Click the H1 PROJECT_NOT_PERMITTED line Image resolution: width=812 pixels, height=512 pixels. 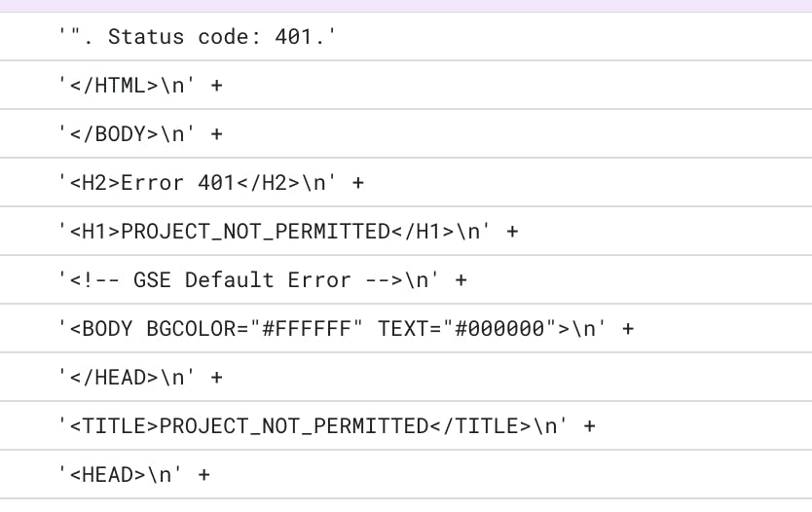pyautogui.click(x=406, y=232)
